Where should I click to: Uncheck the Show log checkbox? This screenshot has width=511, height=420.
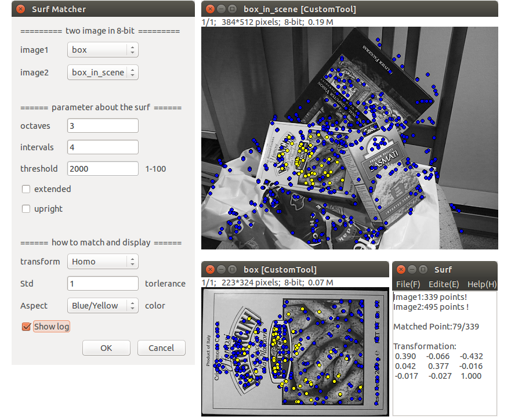[x=26, y=327]
